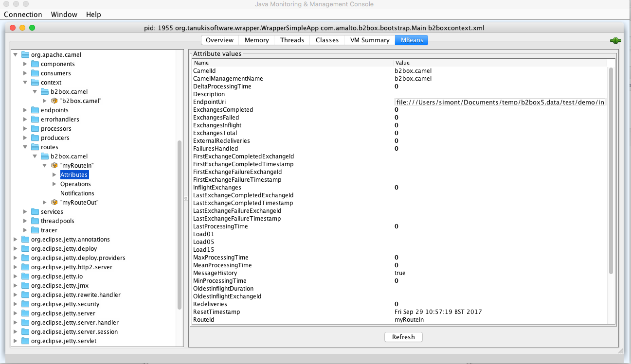Click the green connection plug icon top right
The image size is (631, 364).
pos(615,40)
